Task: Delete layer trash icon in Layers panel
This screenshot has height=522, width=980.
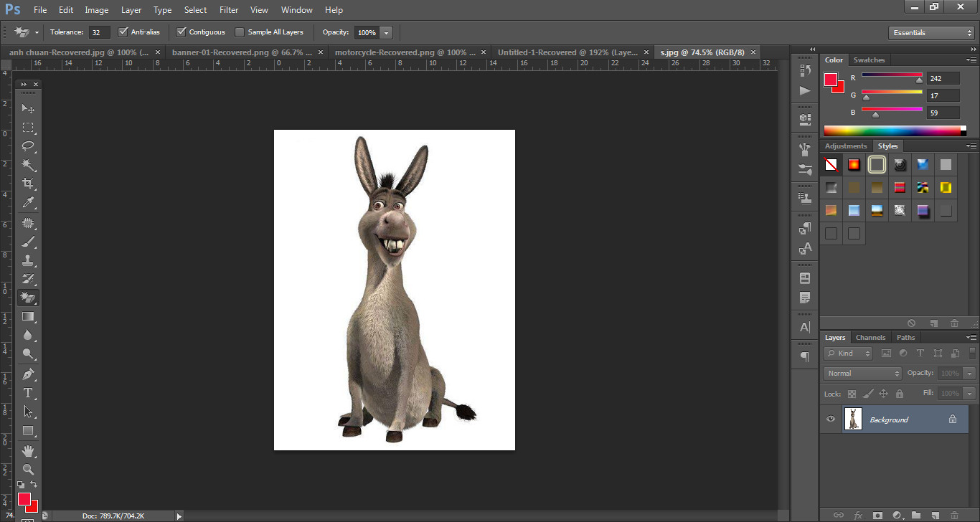Action: point(954,515)
